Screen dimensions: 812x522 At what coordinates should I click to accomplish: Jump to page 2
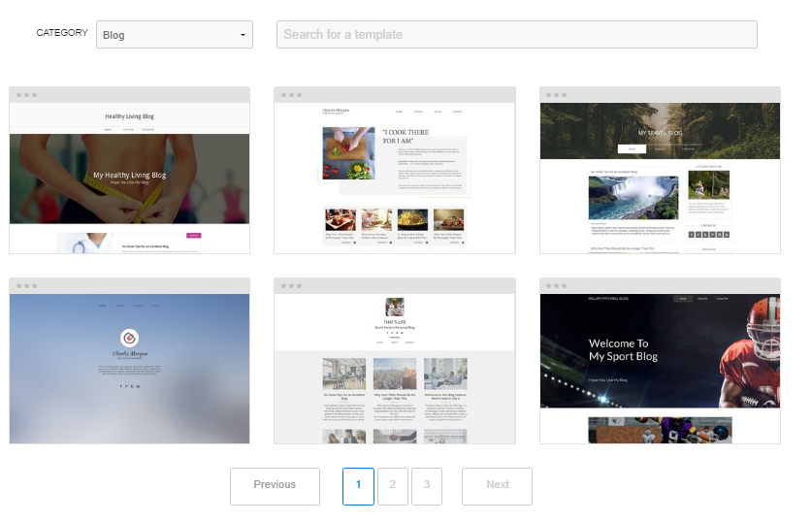[393, 486]
